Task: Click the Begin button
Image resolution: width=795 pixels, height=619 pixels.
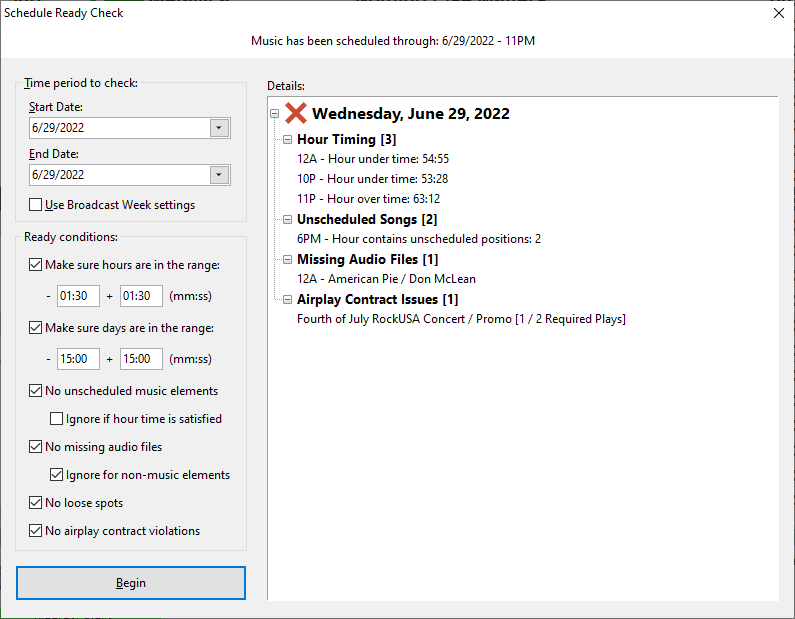Action: (131, 583)
